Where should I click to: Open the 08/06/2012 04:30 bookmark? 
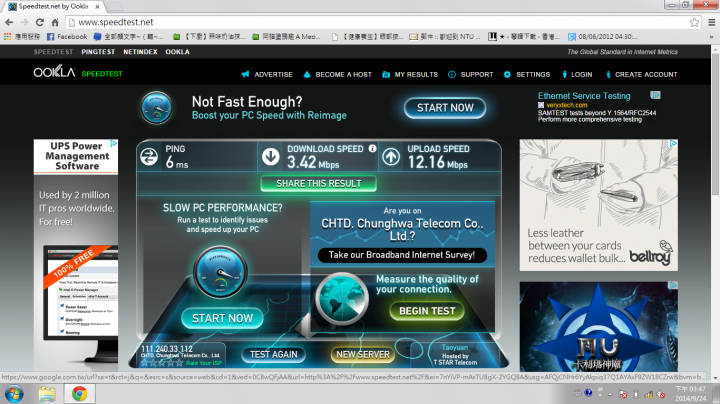(602, 36)
